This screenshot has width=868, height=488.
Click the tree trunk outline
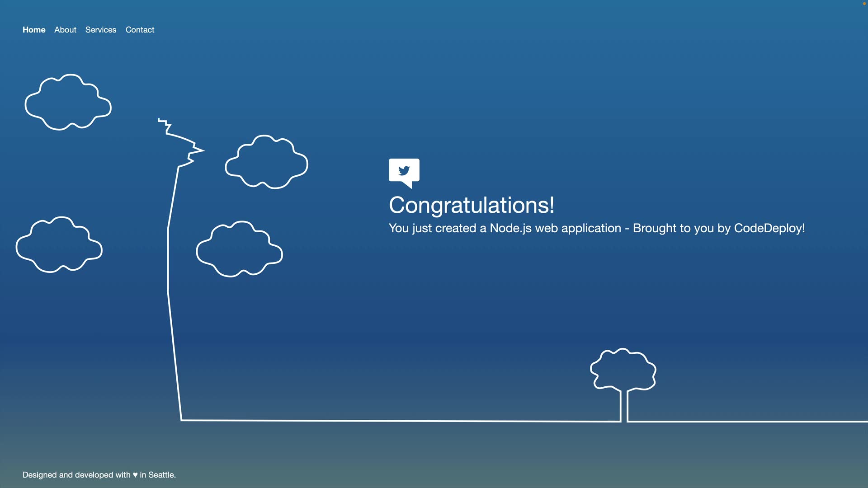624,406
